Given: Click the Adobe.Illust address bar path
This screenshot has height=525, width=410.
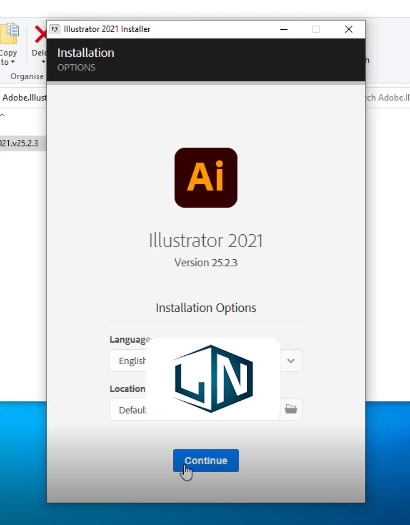Looking at the screenshot, I should click(24, 98).
